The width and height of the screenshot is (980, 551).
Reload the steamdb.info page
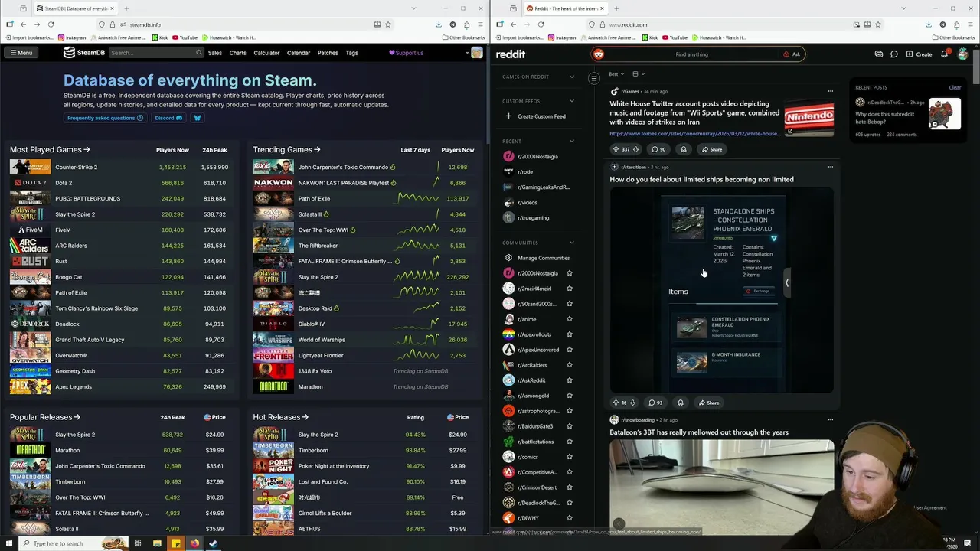click(x=51, y=24)
